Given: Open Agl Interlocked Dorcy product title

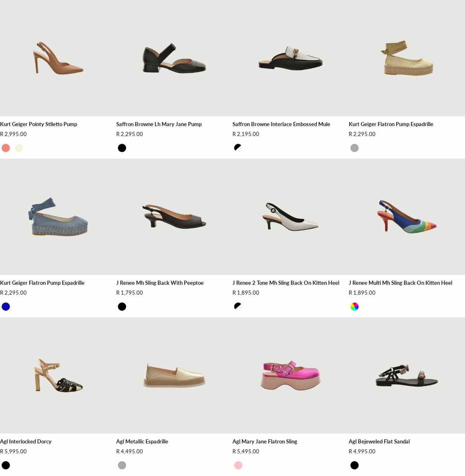Looking at the screenshot, I should pyautogui.click(x=26, y=441).
